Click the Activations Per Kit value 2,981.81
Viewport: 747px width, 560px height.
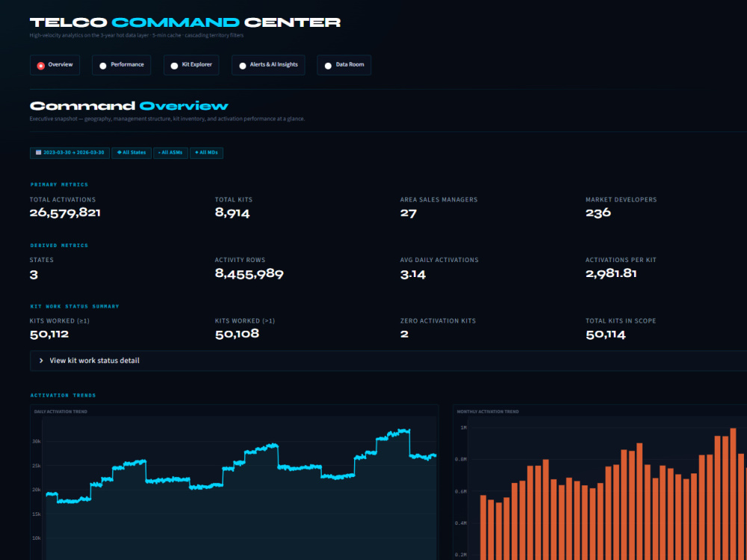coord(611,273)
